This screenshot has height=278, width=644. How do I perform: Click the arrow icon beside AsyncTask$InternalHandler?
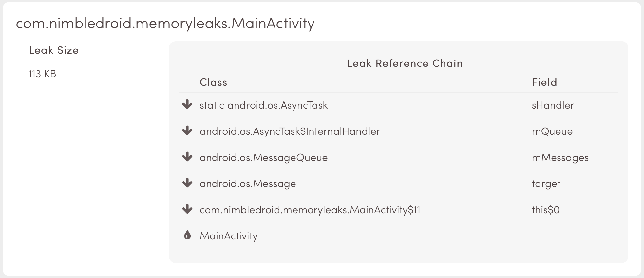pyautogui.click(x=187, y=131)
